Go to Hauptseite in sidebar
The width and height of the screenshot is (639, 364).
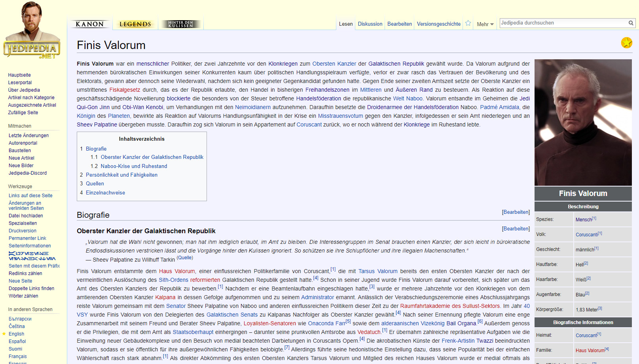tap(19, 75)
